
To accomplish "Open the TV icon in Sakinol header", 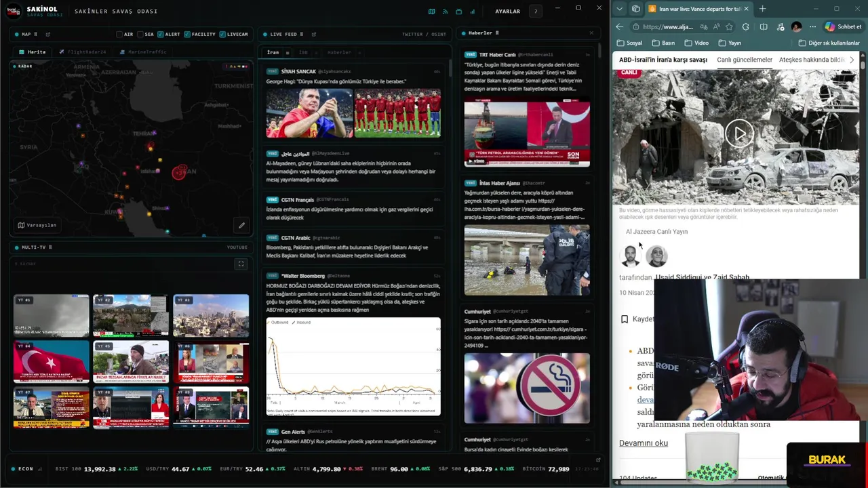I will [459, 12].
